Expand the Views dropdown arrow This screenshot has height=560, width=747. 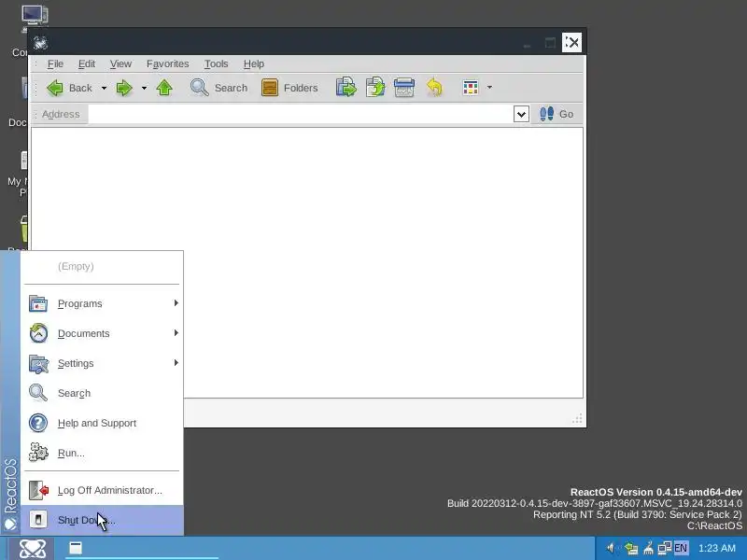point(489,88)
